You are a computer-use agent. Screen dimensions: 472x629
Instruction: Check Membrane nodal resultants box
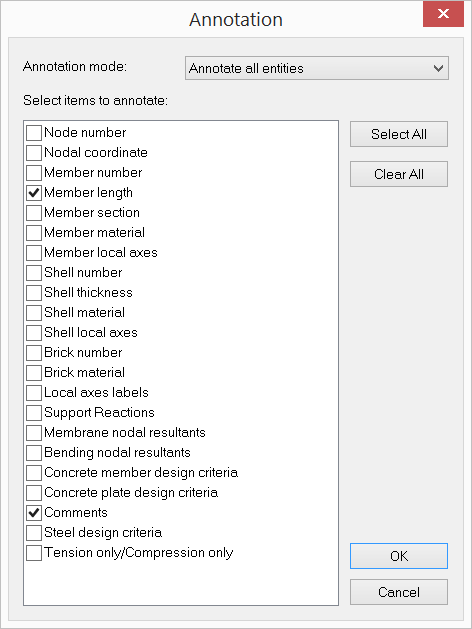tap(34, 433)
